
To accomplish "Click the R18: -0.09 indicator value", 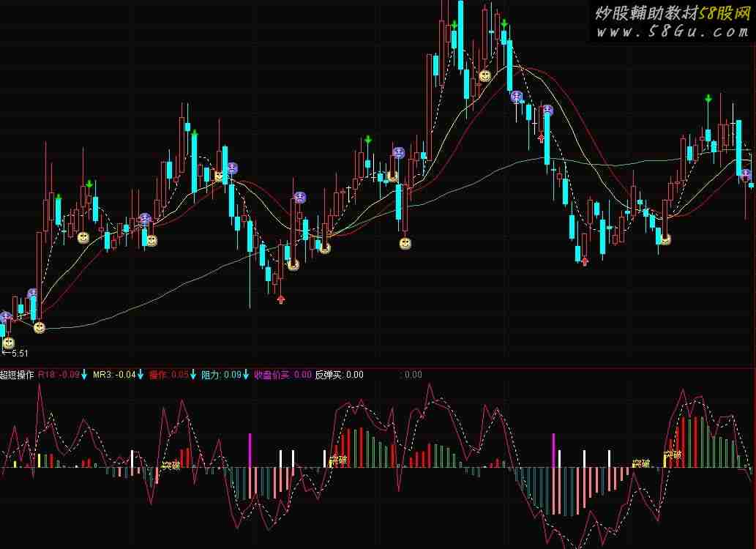I will coord(59,374).
